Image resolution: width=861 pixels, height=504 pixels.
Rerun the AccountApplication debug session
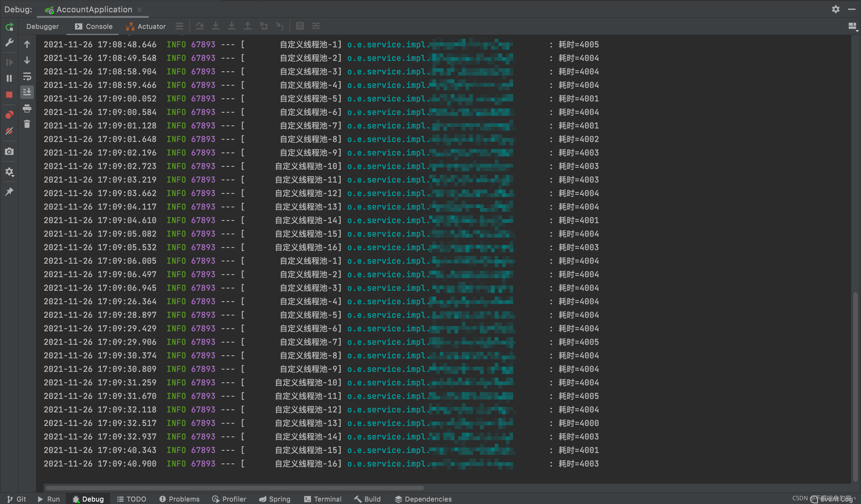pyautogui.click(x=10, y=27)
